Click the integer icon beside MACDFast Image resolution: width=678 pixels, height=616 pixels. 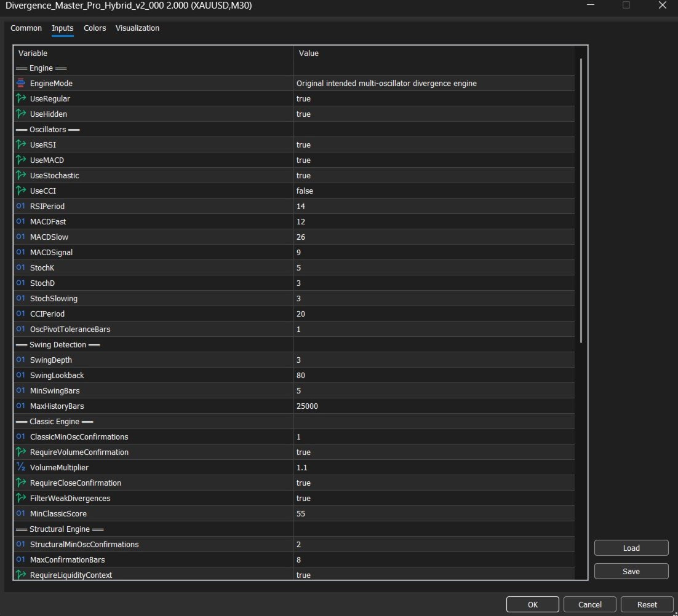[x=20, y=221]
